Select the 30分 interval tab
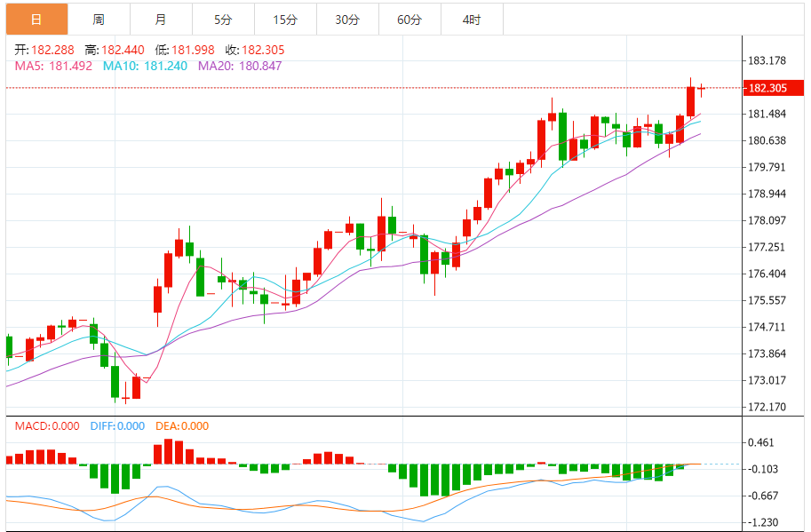The width and height of the screenshot is (811, 532). coord(347,19)
